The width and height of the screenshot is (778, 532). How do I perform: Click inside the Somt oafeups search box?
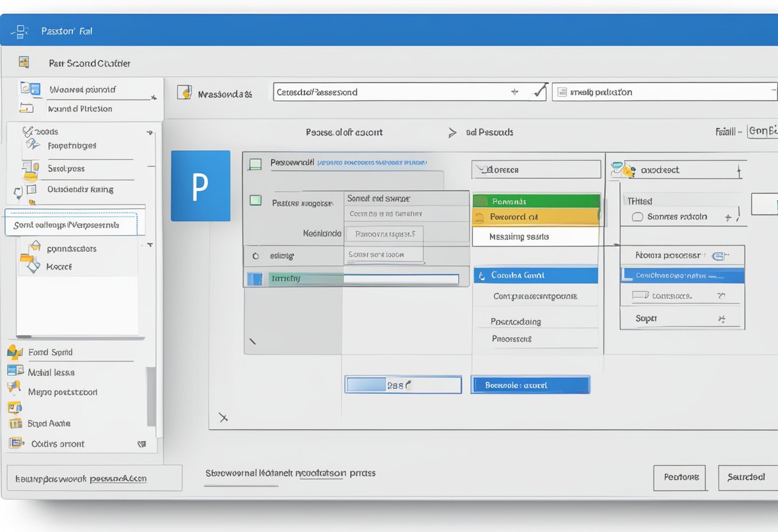click(73, 224)
